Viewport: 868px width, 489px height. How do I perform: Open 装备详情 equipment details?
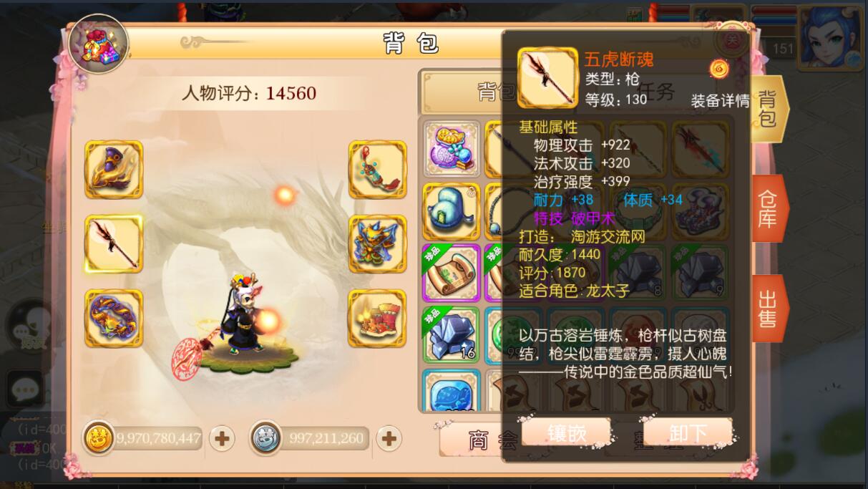tap(720, 100)
